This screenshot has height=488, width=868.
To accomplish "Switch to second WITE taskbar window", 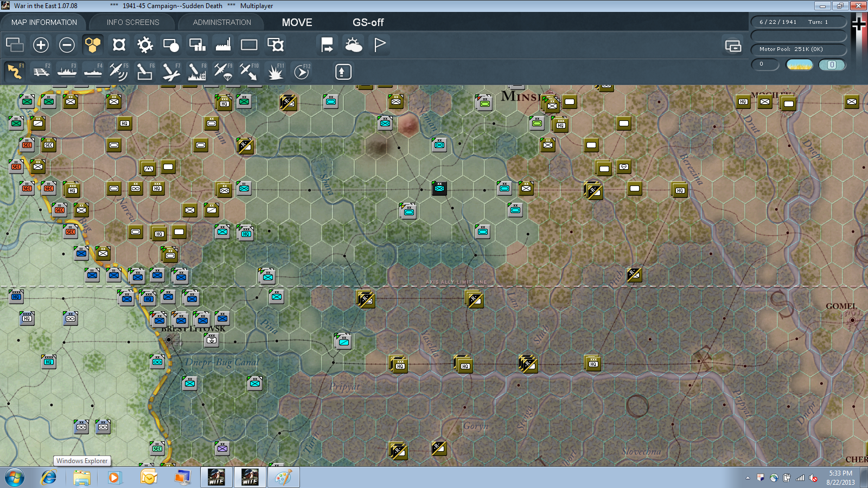I will coord(250,478).
